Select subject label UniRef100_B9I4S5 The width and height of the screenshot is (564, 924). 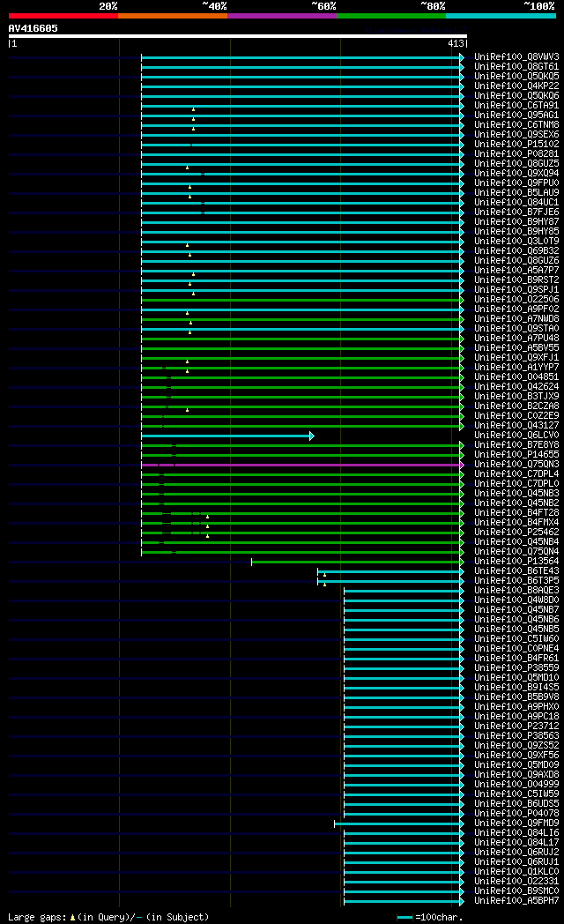click(516, 687)
